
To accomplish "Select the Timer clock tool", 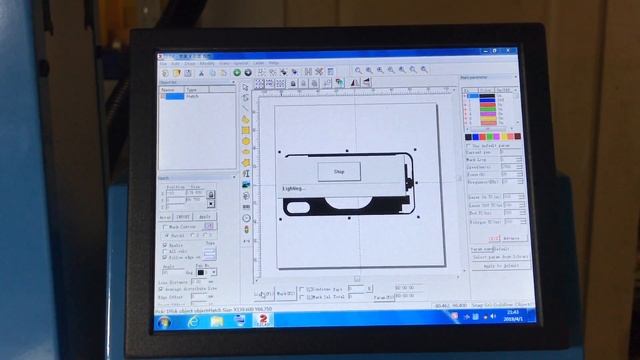I will point(246,218).
